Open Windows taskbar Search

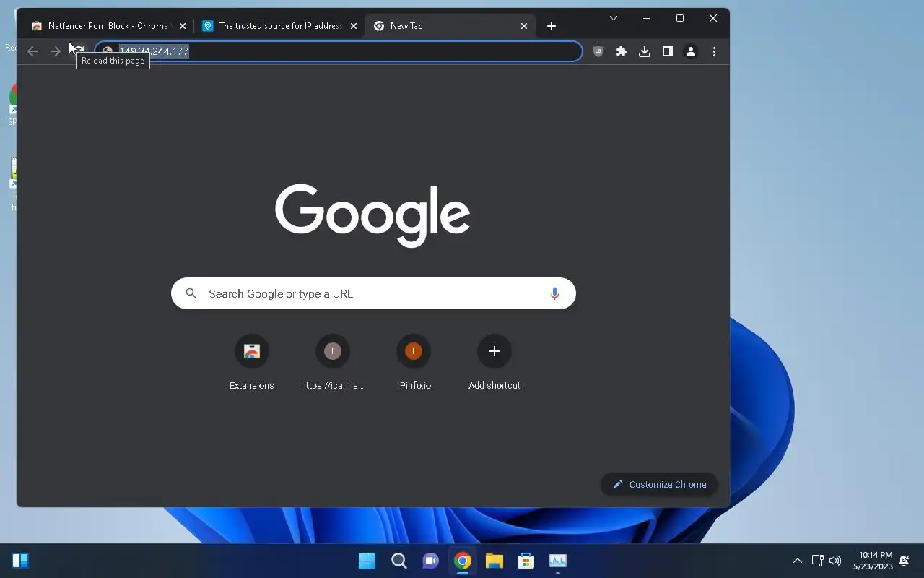(x=399, y=561)
